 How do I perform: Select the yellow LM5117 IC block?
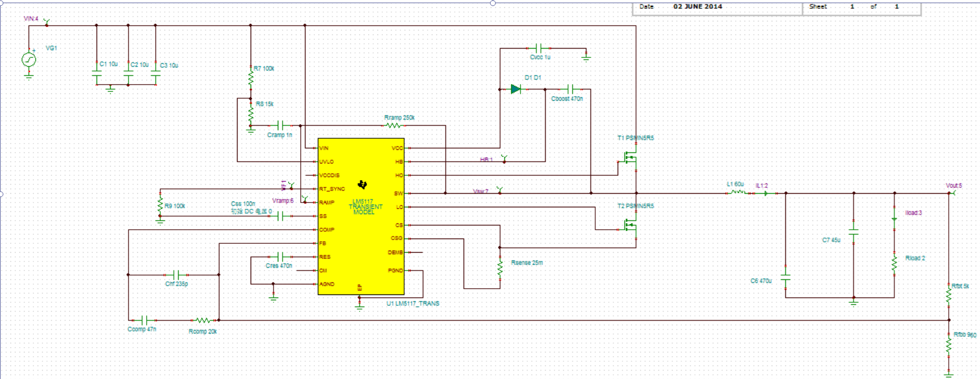361,216
